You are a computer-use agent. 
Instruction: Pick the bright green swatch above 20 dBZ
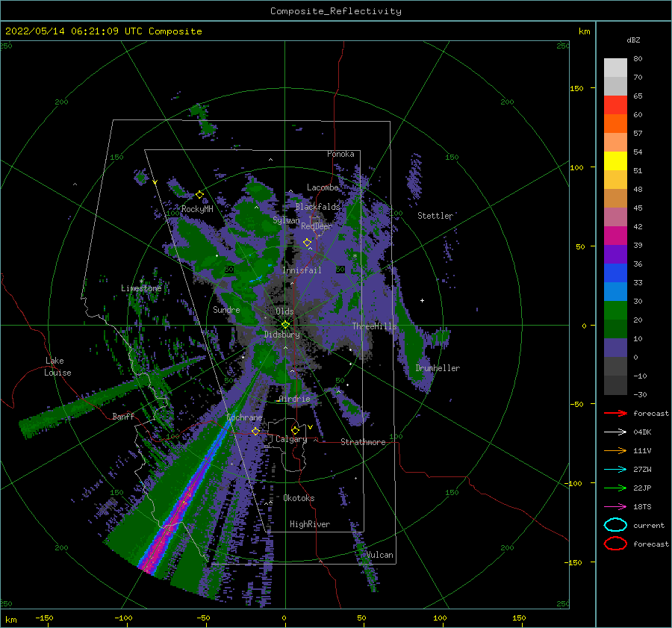pyautogui.click(x=615, y=310)
